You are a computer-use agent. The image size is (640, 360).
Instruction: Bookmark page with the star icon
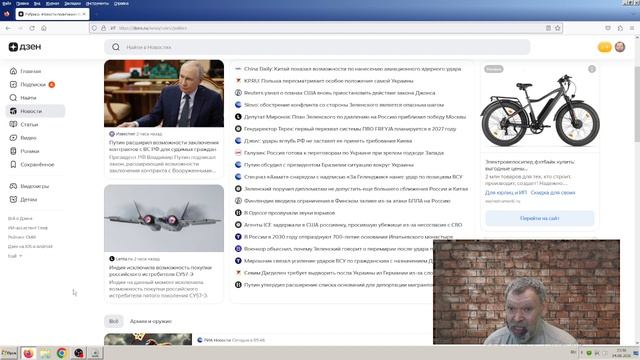(x=558, y=28)
